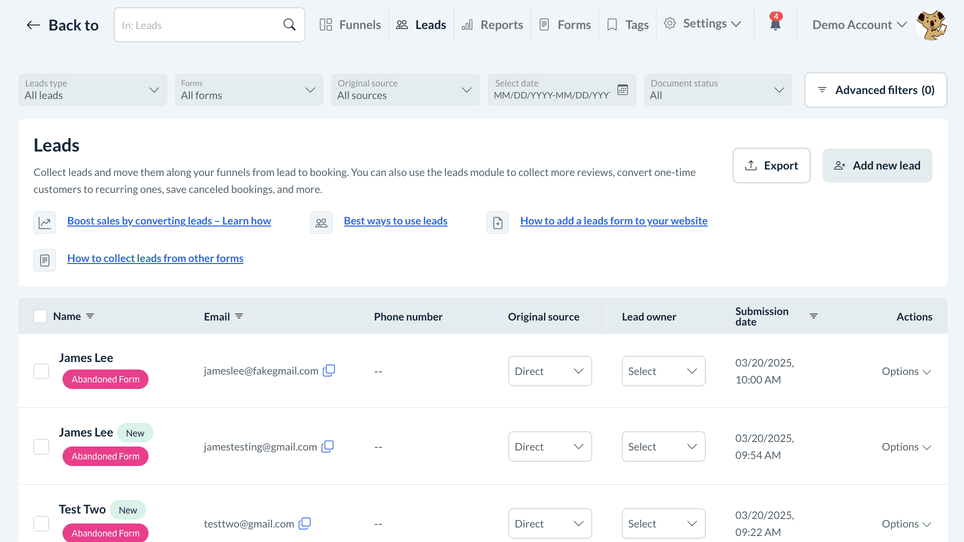Open Lead owner Select dropdown for first row

(x=663, y=371)
